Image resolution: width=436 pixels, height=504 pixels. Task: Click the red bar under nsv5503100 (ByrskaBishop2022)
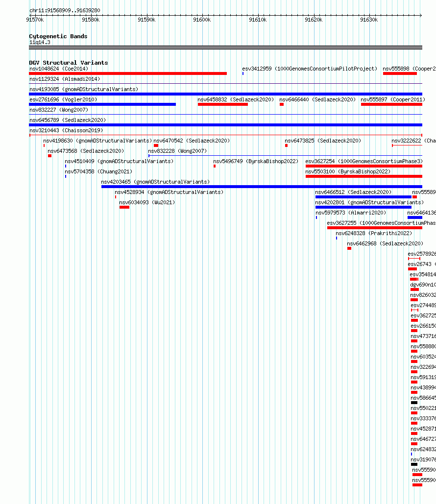tap(364, 176)
